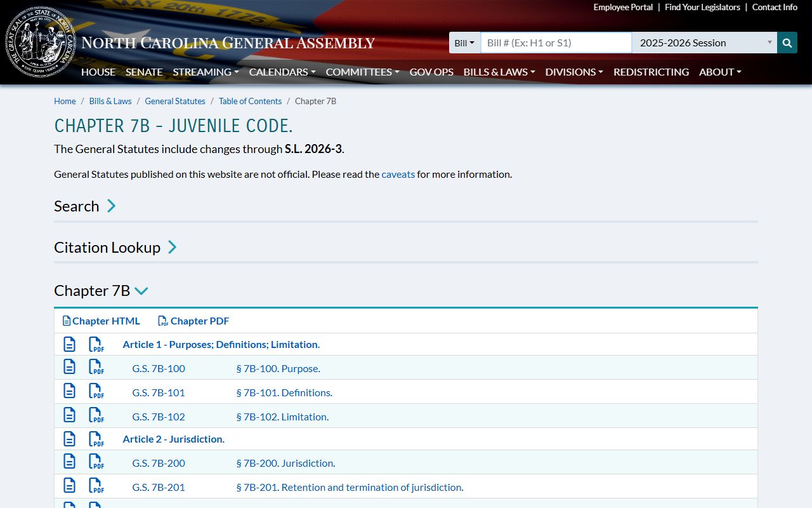Image resolution: width=812 pixels, height=508 pixels.
Task: Open Article 1 - Purposes; Definitions; Limitation
Action: [x=221, y=344]
